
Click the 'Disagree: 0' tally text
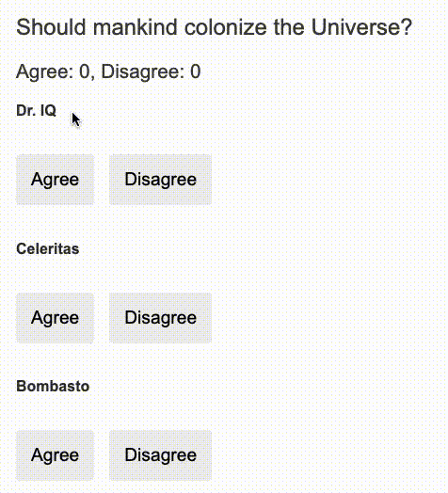click(151, 72)
